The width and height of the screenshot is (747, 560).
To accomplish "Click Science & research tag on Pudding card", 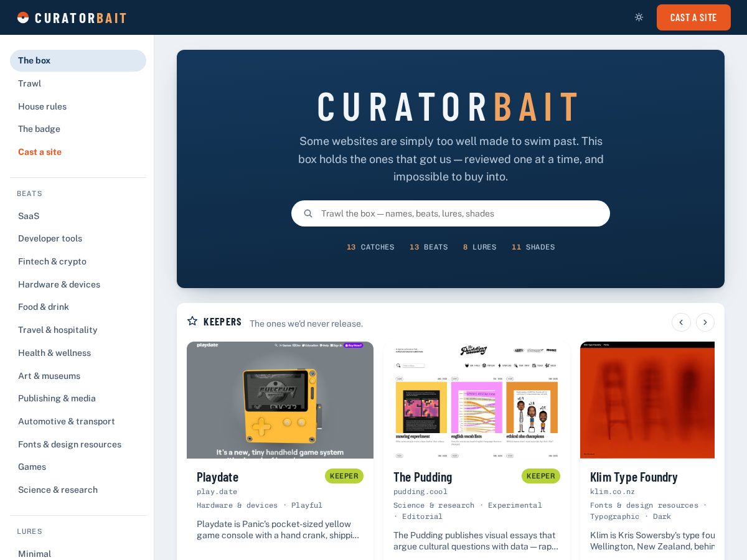I will [x=434, y=505].
